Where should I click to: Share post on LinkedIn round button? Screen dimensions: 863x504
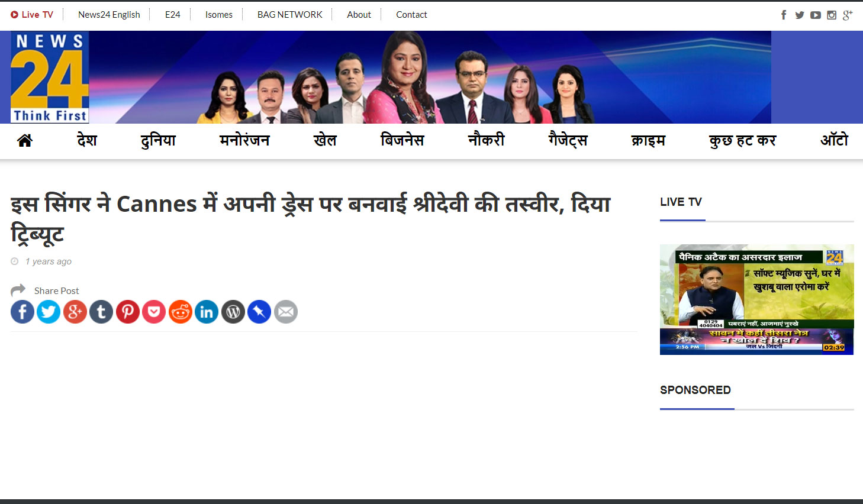[x=207, y=312]
